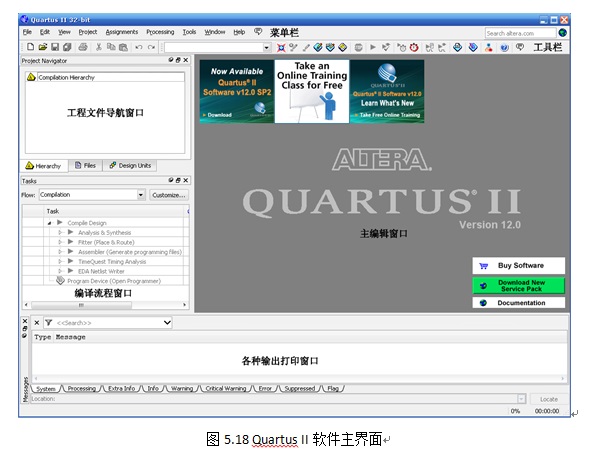Open the Location dropdown in Messages
606x452 pixels.
(521, 399)
